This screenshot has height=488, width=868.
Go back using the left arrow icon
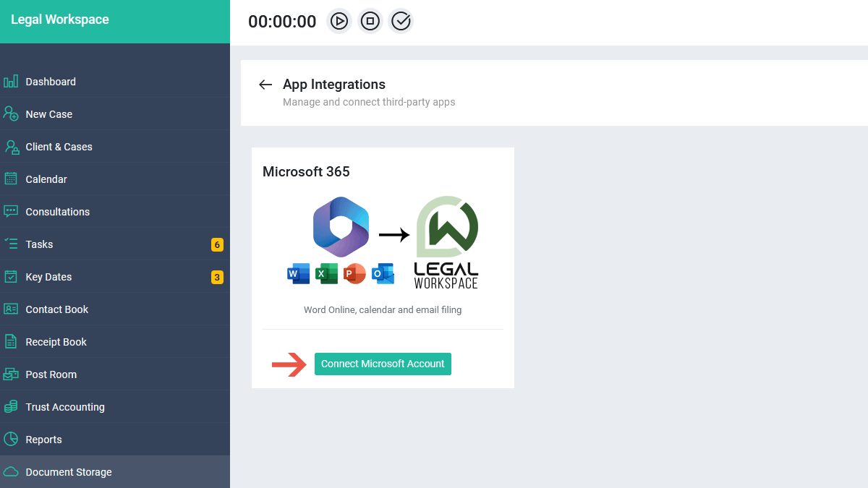point(265,85)
